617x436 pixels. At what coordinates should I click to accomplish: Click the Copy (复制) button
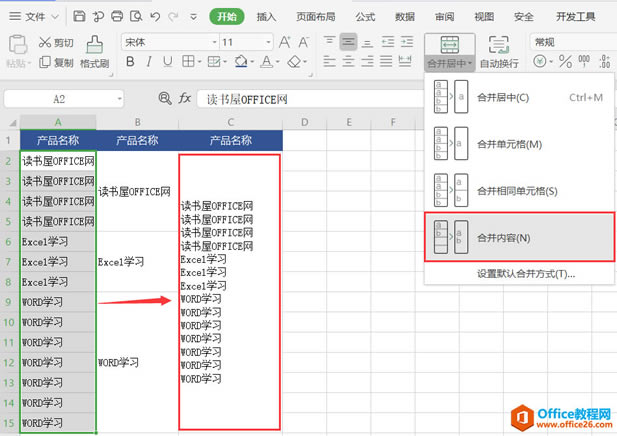(56, 63)
